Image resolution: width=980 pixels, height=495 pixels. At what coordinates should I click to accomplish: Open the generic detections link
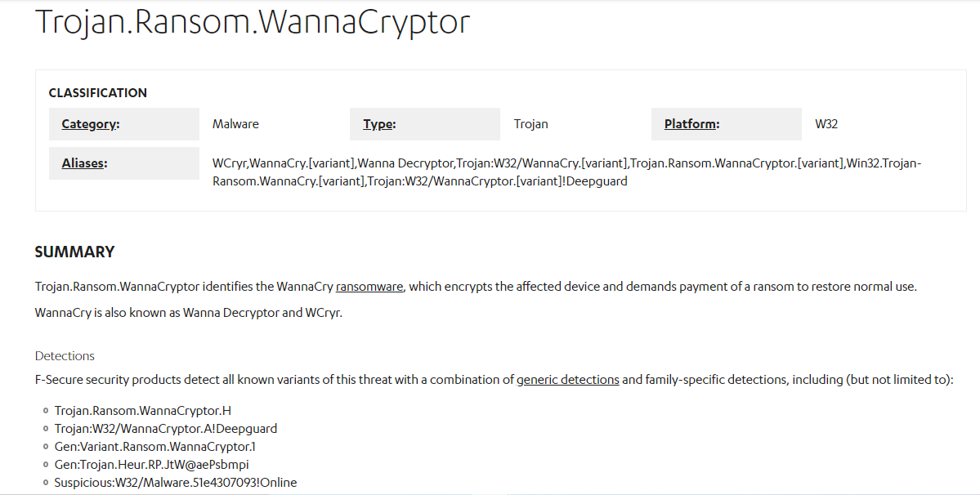(567, 380)
